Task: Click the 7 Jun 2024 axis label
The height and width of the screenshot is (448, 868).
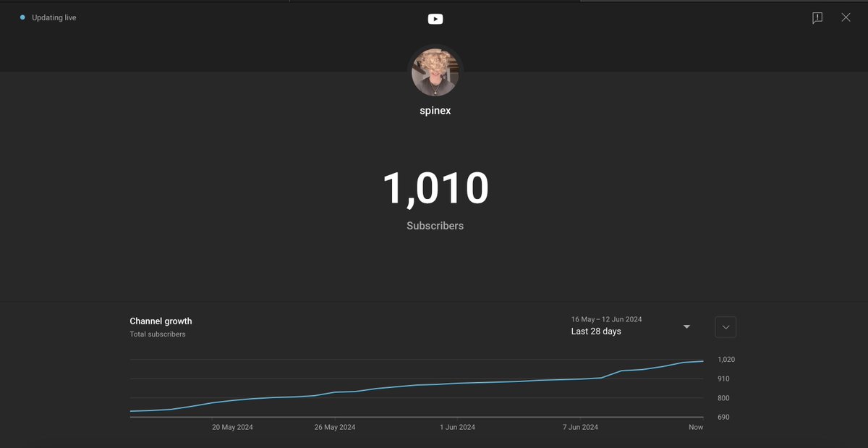Action: 580,426
